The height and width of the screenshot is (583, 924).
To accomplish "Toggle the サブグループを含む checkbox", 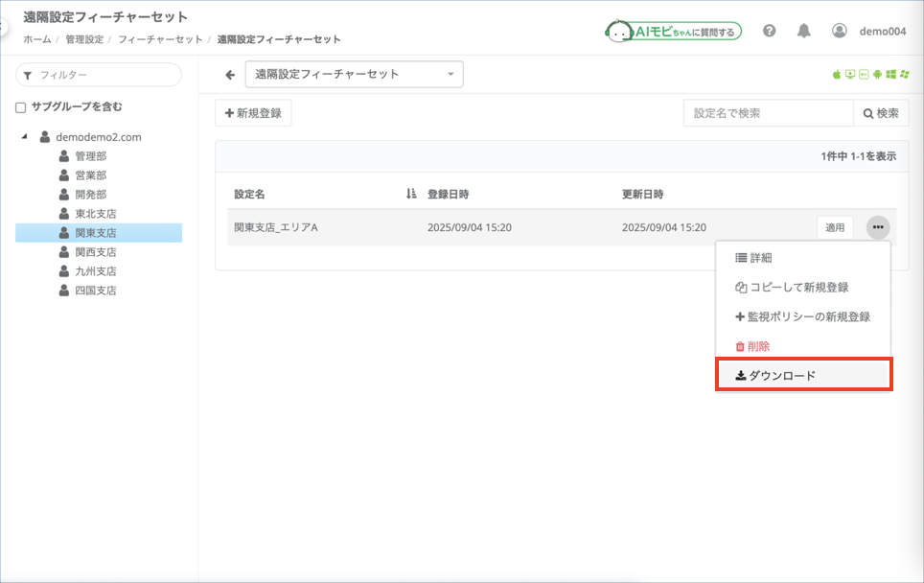I will 21,107.
